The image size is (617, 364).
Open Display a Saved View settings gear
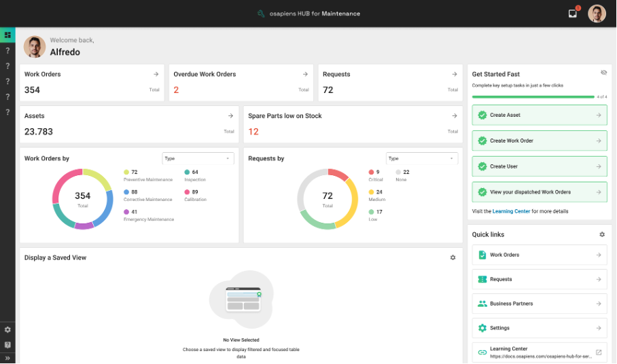coord(453,257)
